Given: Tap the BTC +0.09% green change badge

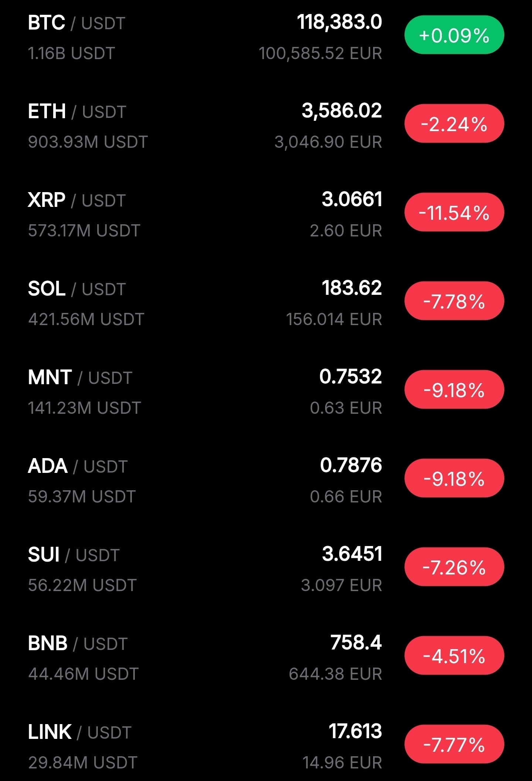Looking at the screenshot, I should tap(454, 35).
